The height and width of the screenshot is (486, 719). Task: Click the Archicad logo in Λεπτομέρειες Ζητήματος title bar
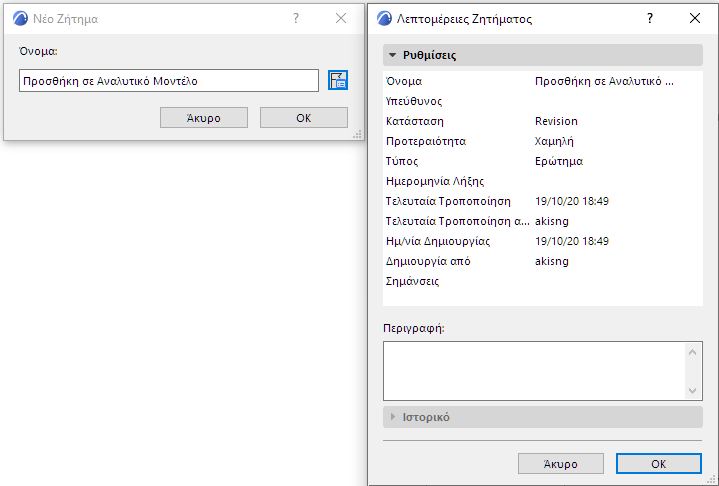pos(384,18)
